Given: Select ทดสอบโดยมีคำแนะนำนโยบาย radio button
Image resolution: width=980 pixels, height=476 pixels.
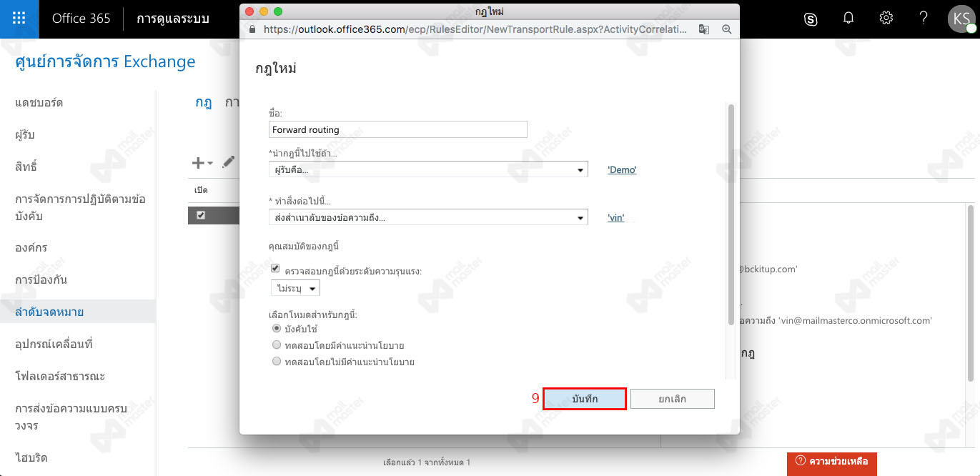Looking at the screenshot, I should [x=277, y=345].
